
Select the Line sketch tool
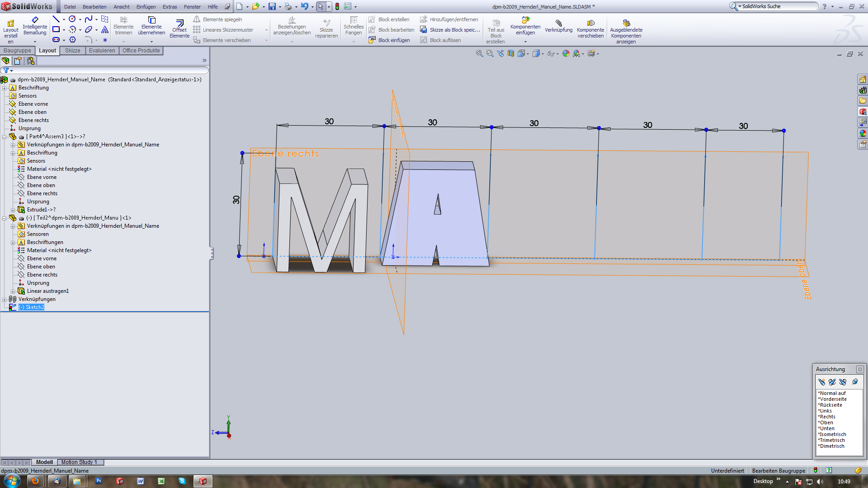pyautogui.click(x=56, y=19)
